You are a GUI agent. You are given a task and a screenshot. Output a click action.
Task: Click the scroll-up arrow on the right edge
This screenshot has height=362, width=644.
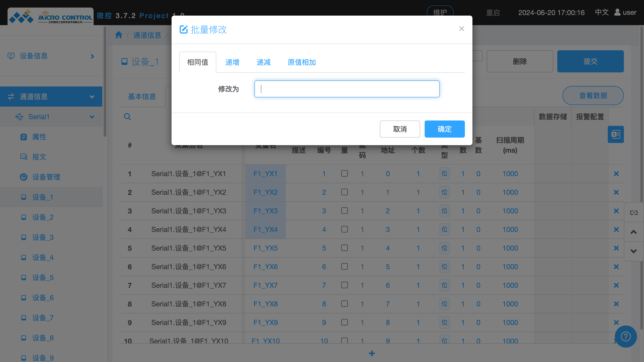(634, 232)
